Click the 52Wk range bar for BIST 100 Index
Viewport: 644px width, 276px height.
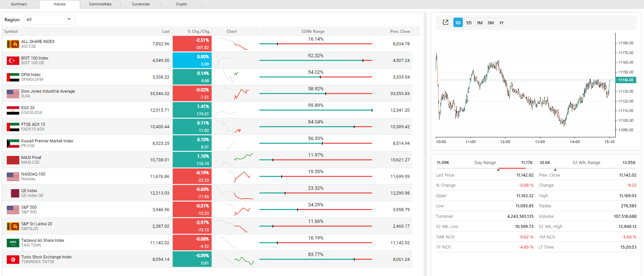click(316, 61)
